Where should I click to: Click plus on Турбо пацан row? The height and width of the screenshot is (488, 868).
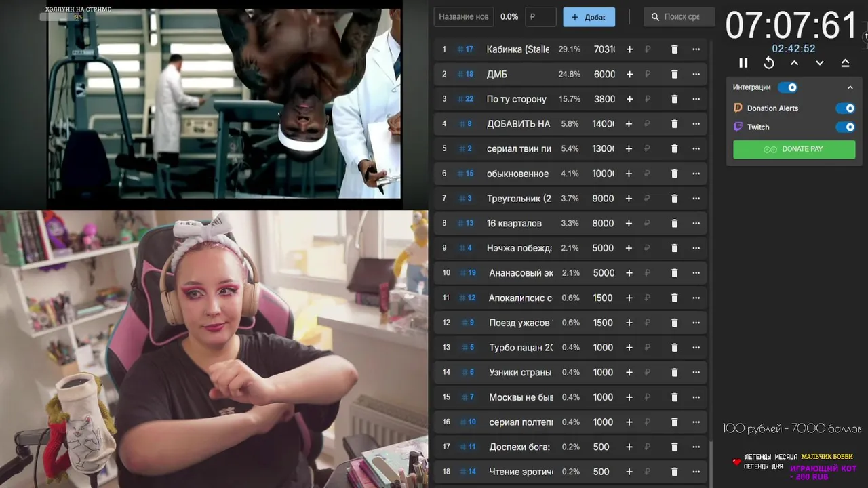click(629, 348)
